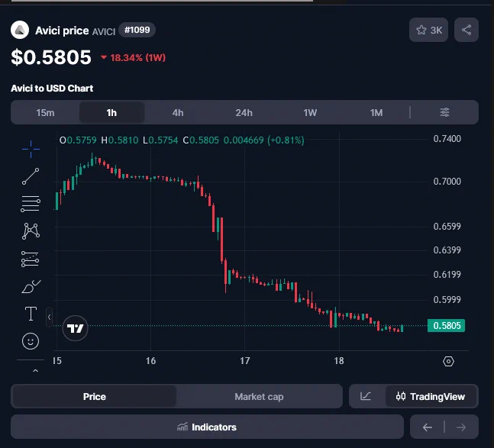Open the Indicators panel
The width and height of the screenshot is (494, 448).
click(207, 427)
